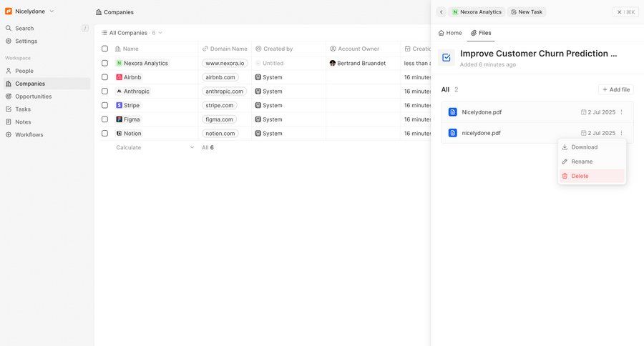Click the file icon of lowercase nicelydone.pdf
Viewport: 644px width, 346px height.
pos(453,133)
